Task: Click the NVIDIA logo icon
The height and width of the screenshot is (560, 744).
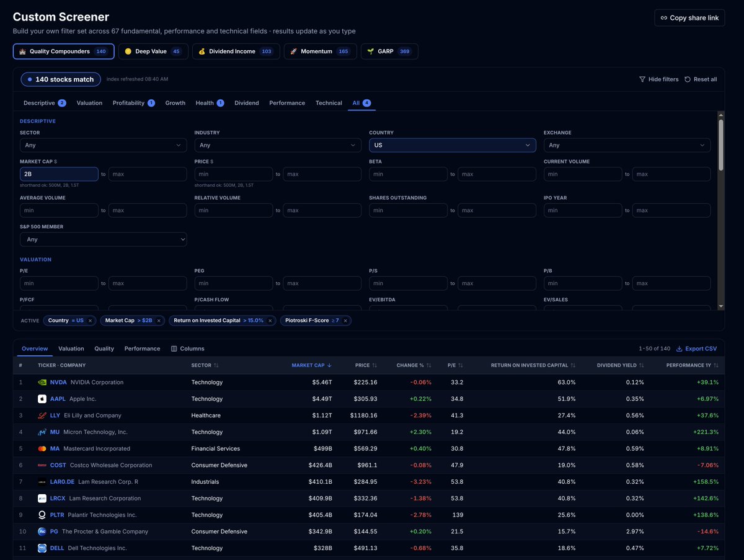Action: 42,383
